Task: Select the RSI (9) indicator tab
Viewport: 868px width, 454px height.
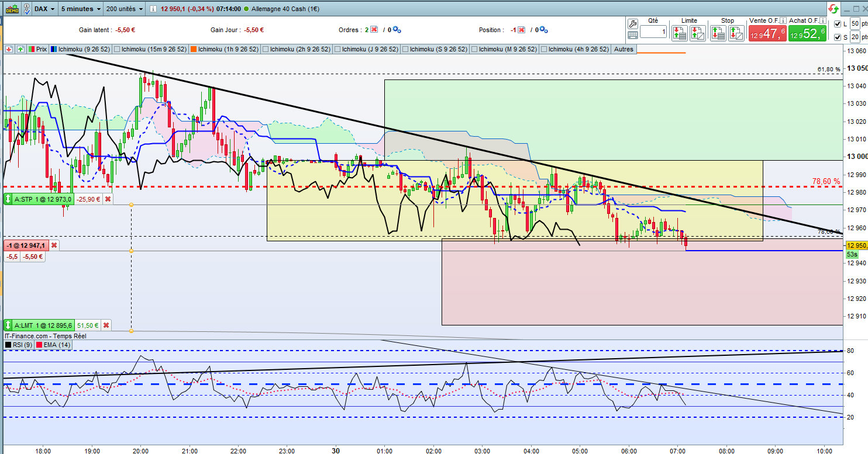Action: coord(18,345)
